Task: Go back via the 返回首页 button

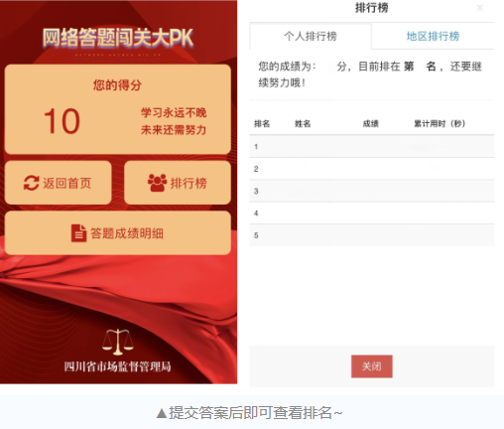Action: [x=59, y=183]
